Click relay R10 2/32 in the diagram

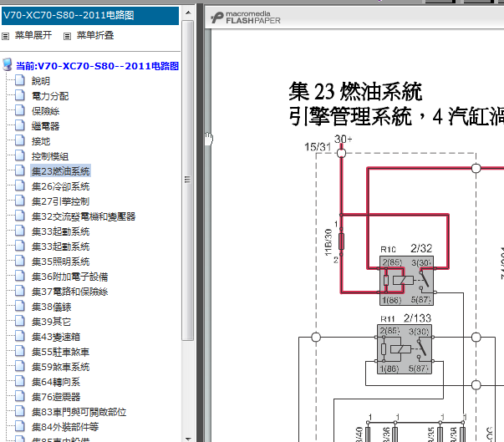pyautogui.click(x=406, y=281)
